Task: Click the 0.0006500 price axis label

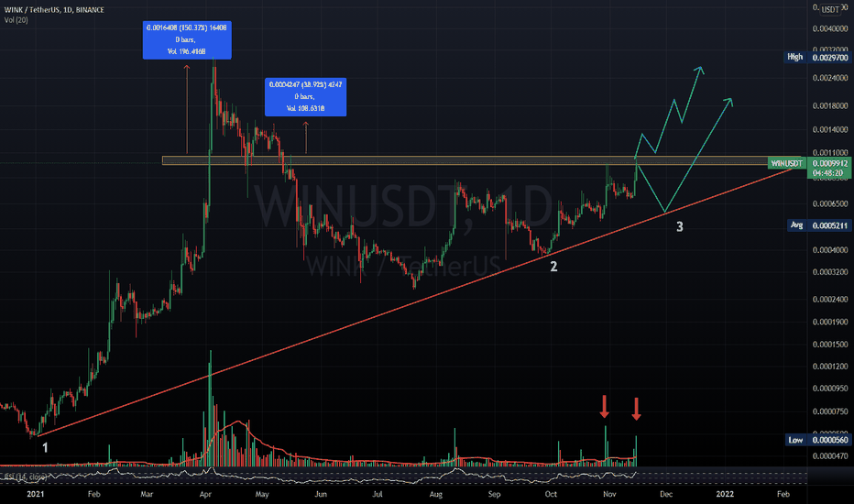Action: (x=830, y=203)
